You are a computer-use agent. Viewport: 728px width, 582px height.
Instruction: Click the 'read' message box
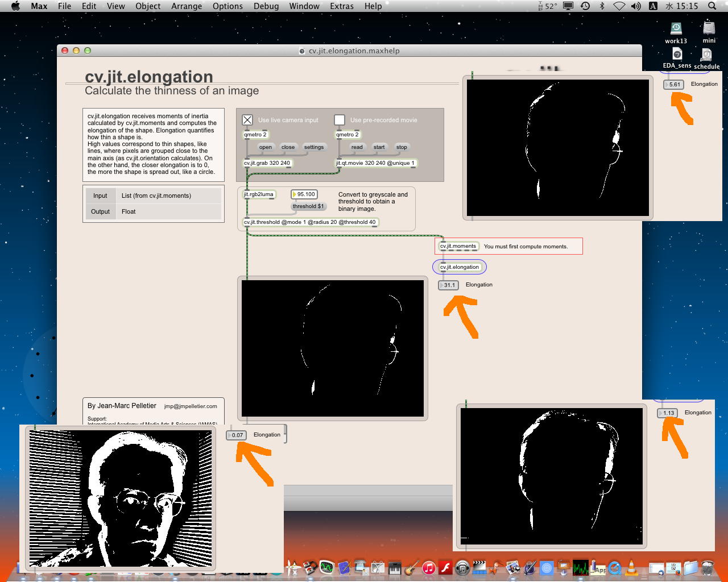pyautogui.click(x=357, y=147)
